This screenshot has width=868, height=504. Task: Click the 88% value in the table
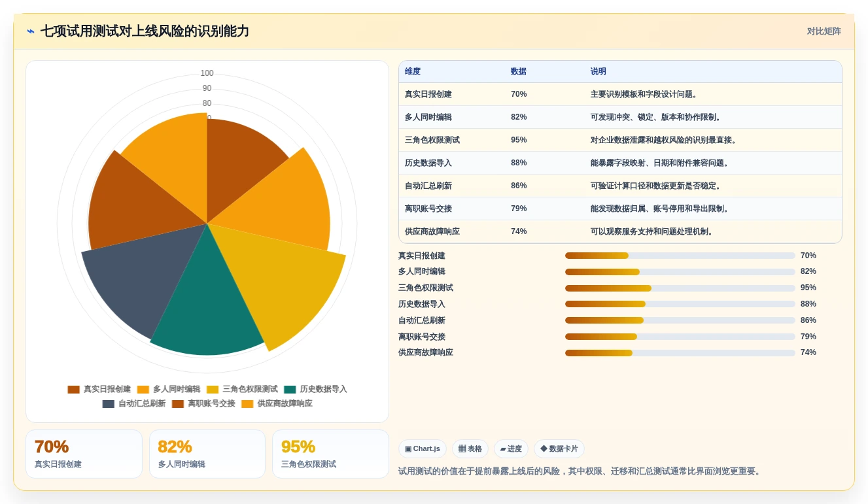(519, 163)
